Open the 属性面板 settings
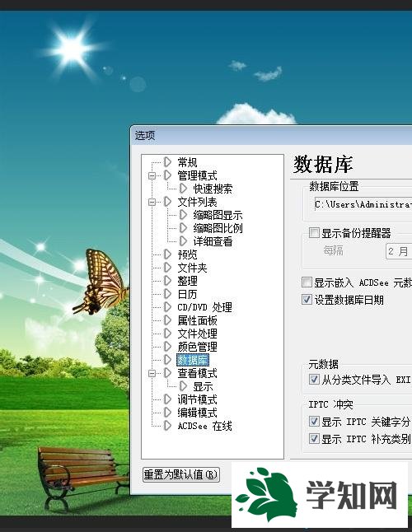This screenshot has width=412, height=532. pyautogui.click(x=197, y=320)
